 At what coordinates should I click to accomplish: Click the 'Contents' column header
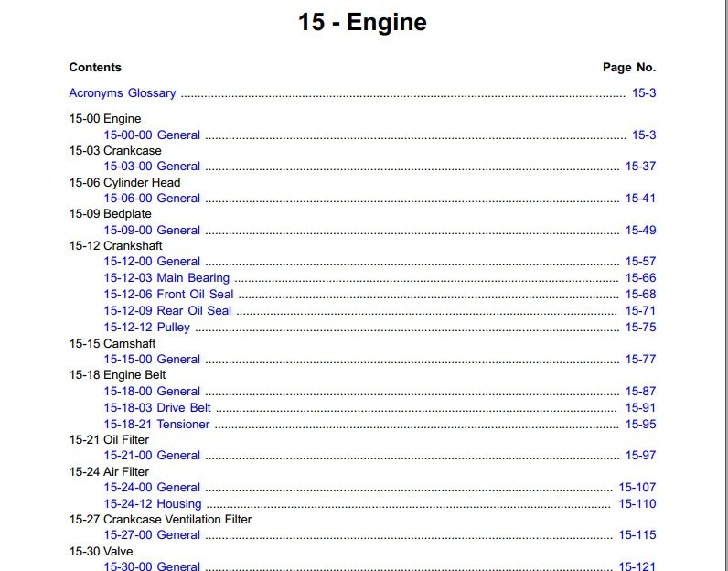click(95, 68)
